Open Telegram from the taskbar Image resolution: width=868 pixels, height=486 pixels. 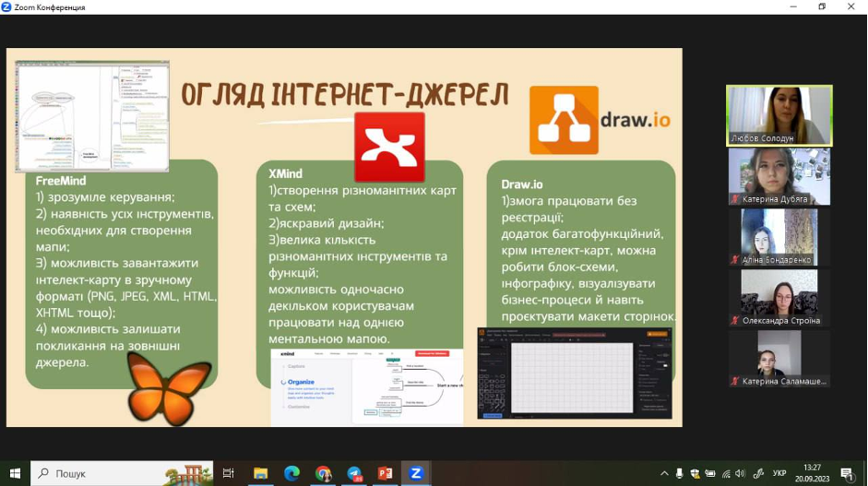(x=354, y=473)
